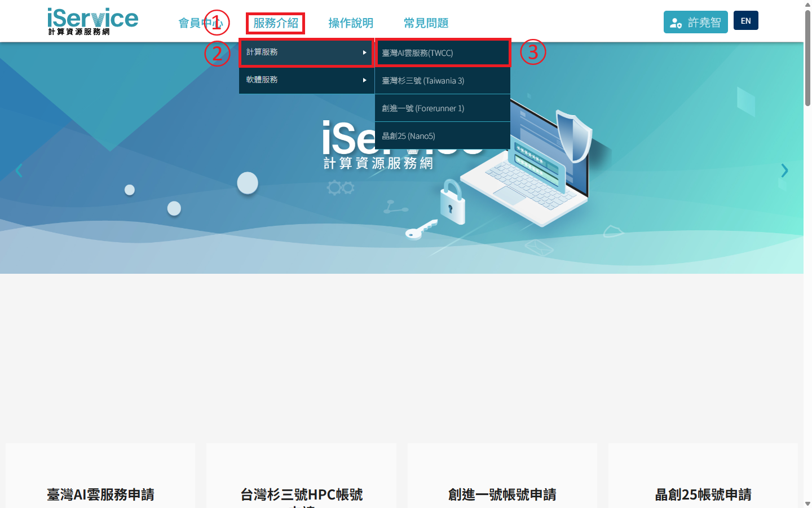The height and width of the screenshot is (508, 812).
Task: Select the 計算服務 submenu item
Action: pos(307,52)
